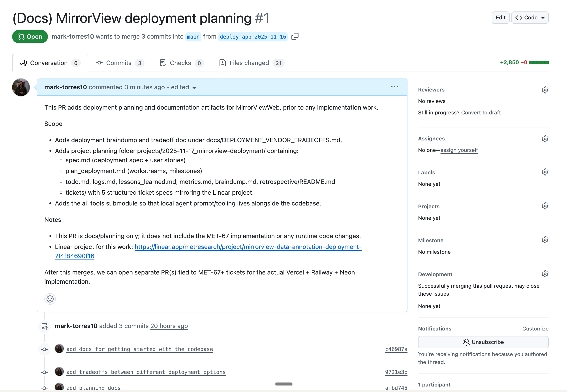The height and width of the screenshot is (392, 567).
Task: Click assign yourself under Assignees
Action: click(459, 150)
